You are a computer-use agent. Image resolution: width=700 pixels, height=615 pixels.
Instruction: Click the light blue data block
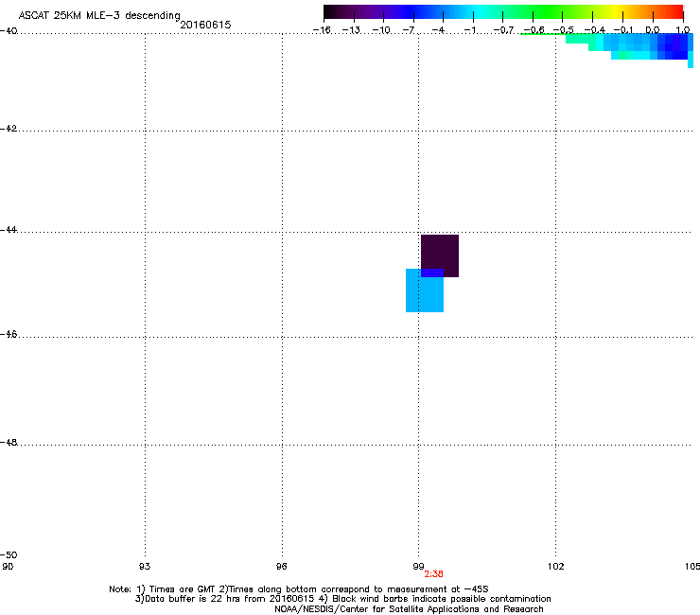click(425, 290)
